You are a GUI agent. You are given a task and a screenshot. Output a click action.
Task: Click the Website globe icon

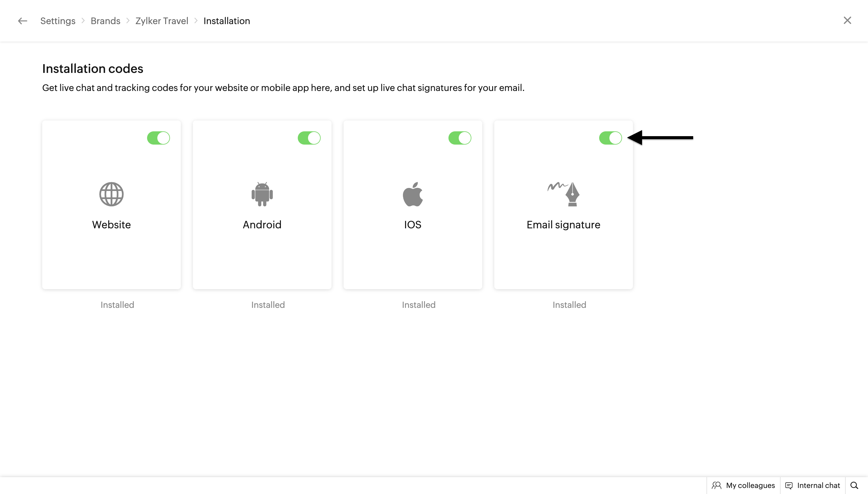coord(111,194)
